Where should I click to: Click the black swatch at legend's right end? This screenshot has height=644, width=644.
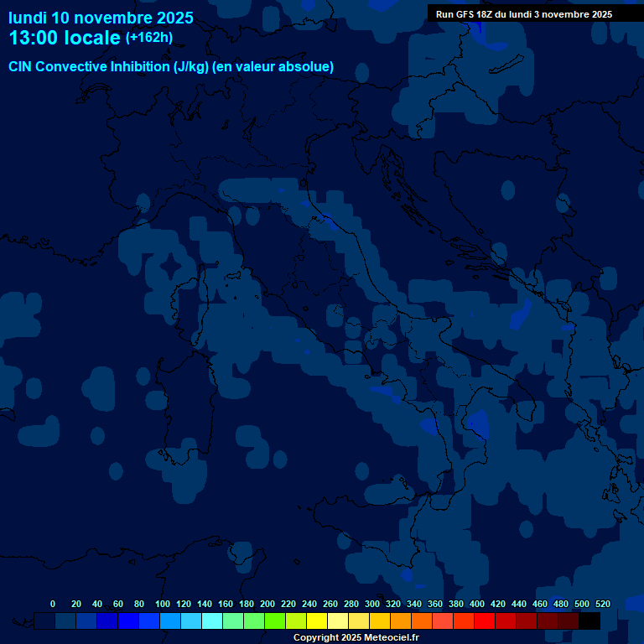[x=590, y=621]
